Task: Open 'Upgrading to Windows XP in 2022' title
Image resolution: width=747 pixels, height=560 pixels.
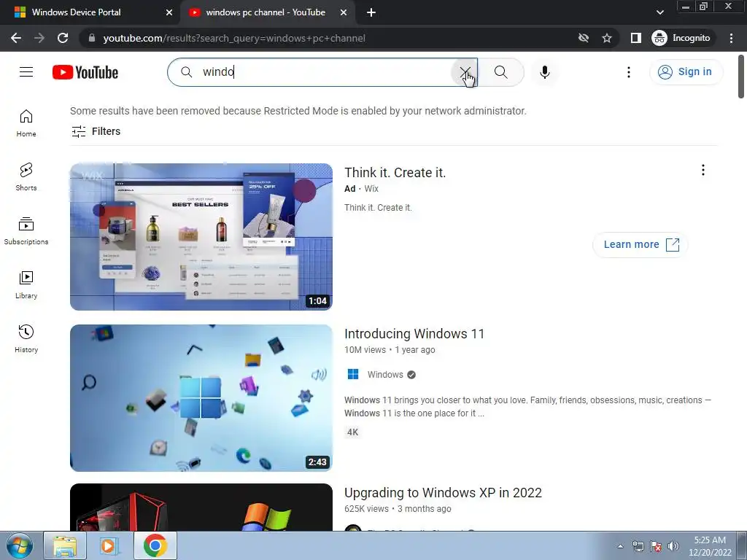Action: click(443, 493)
